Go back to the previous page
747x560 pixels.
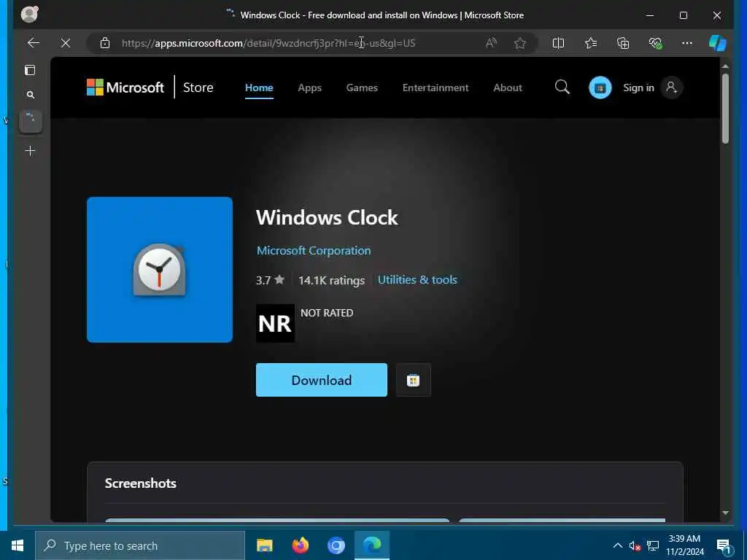coord(34,43)
